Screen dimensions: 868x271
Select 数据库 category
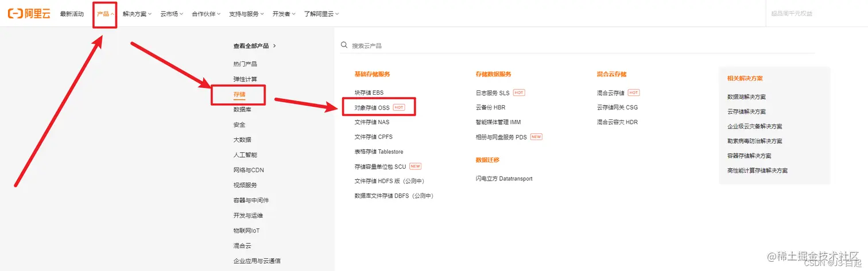tap(242, 109)
